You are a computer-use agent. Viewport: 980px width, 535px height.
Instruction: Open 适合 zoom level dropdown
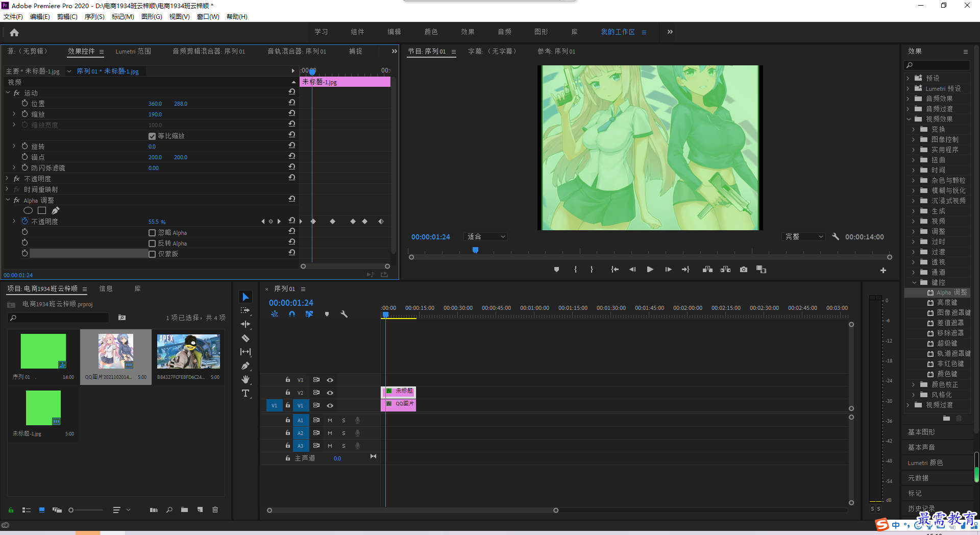485,237
